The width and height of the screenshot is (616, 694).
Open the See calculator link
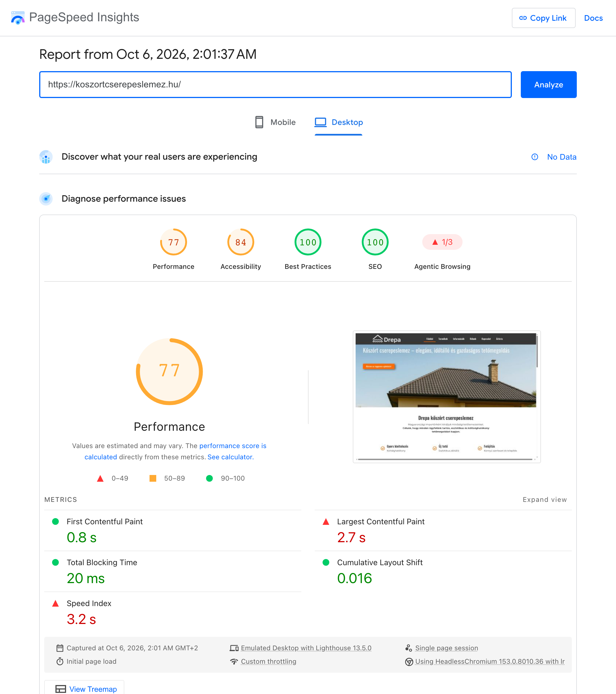pos(230,457)
